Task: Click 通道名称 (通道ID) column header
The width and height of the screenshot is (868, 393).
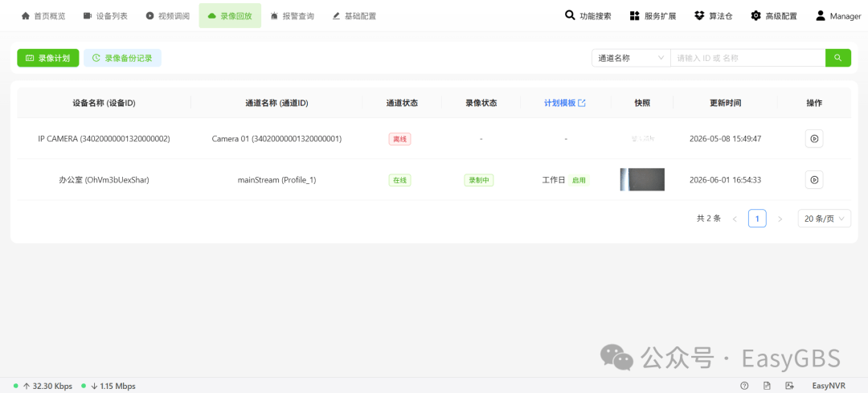Action: (276, 103)
